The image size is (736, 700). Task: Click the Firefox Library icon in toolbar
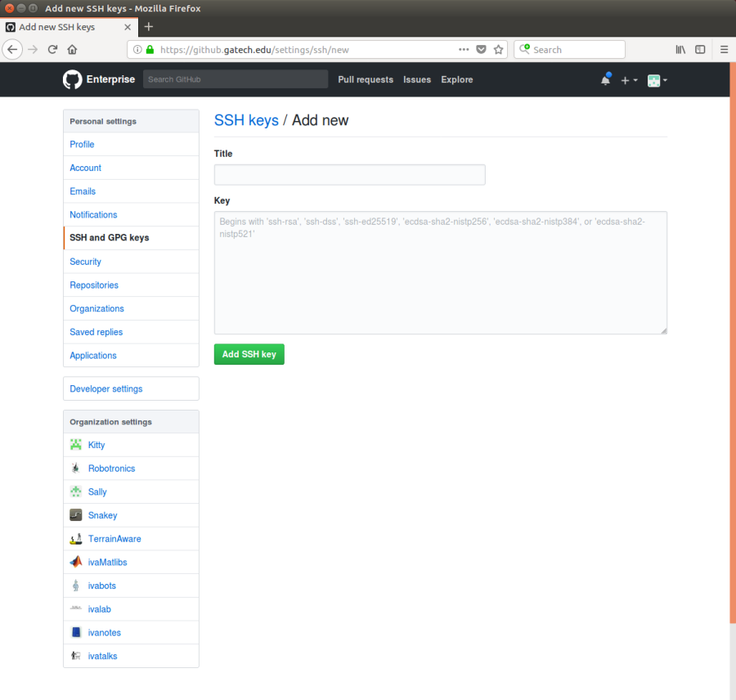coord(680,49)
